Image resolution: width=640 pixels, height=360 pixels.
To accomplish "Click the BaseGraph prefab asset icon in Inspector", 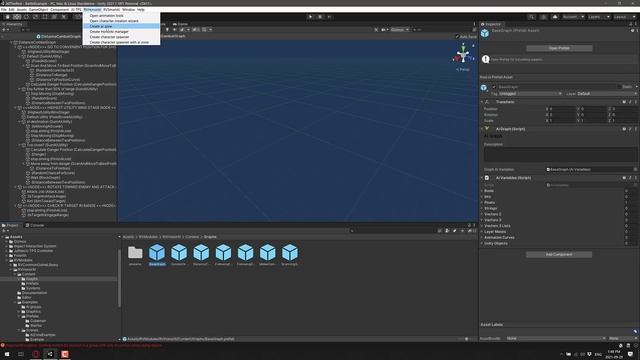I will [x=485, y=33].
